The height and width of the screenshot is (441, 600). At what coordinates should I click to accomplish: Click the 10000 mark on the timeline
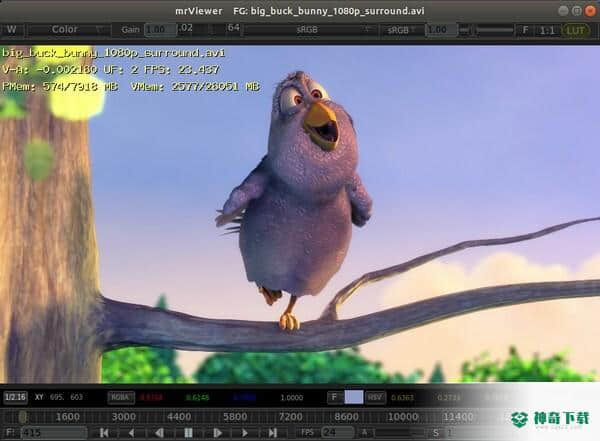pyautogui.click(x=403, y=417)
